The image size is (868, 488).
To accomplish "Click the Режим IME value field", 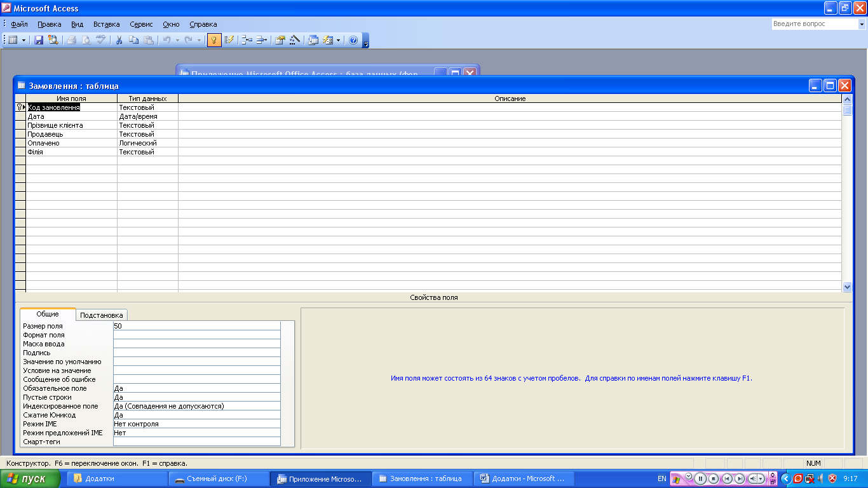I will tap(196, 424).
